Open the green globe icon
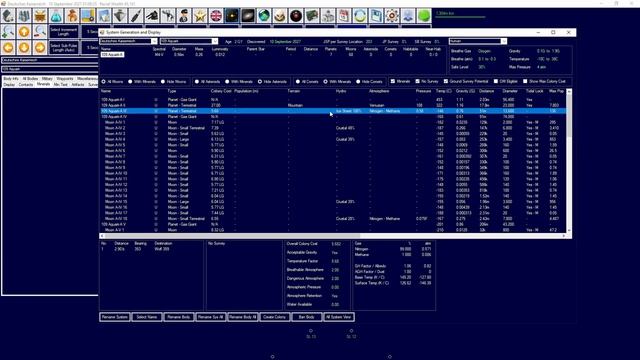The image size is (640, 360). 264,16
